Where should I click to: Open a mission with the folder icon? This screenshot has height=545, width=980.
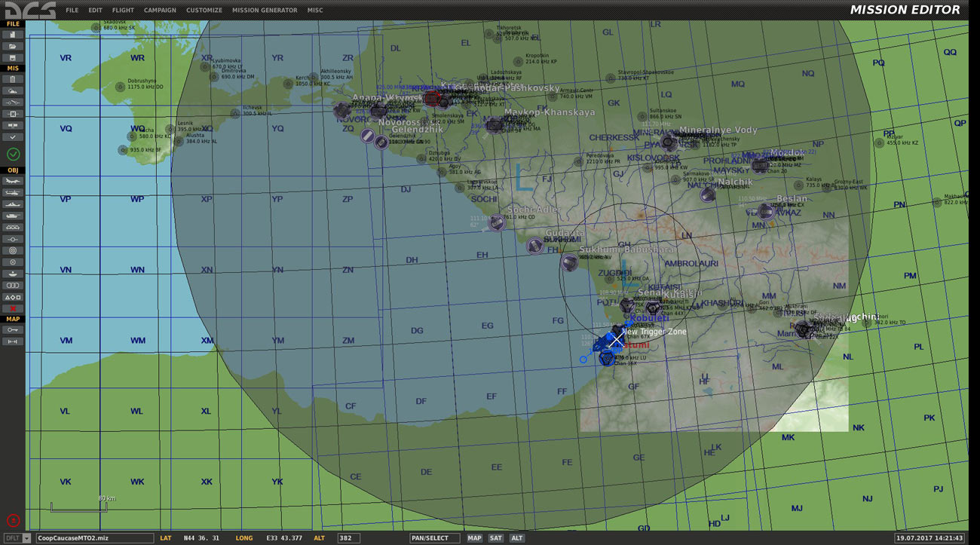[13, 46]
